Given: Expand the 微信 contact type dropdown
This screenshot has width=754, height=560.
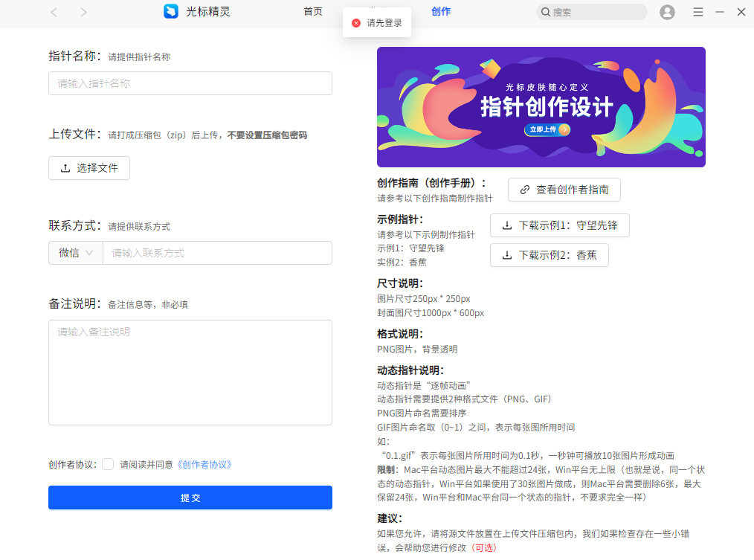Looking at the screenshot, I should (x=76, y=253).
